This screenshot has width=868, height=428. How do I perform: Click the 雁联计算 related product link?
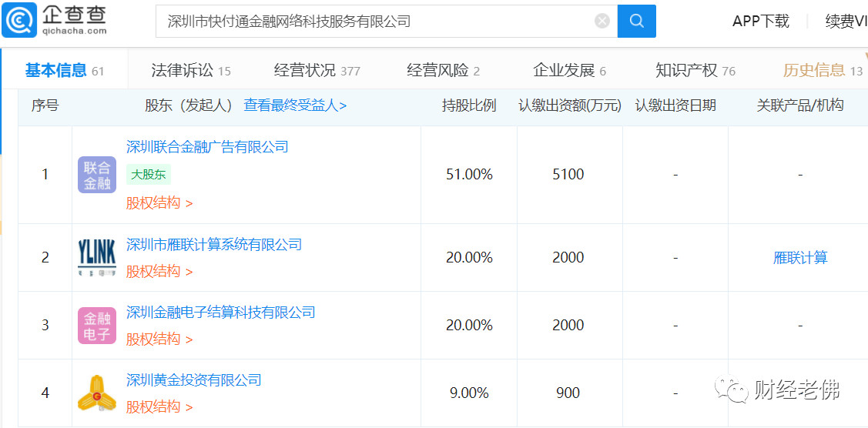[800, 258]
